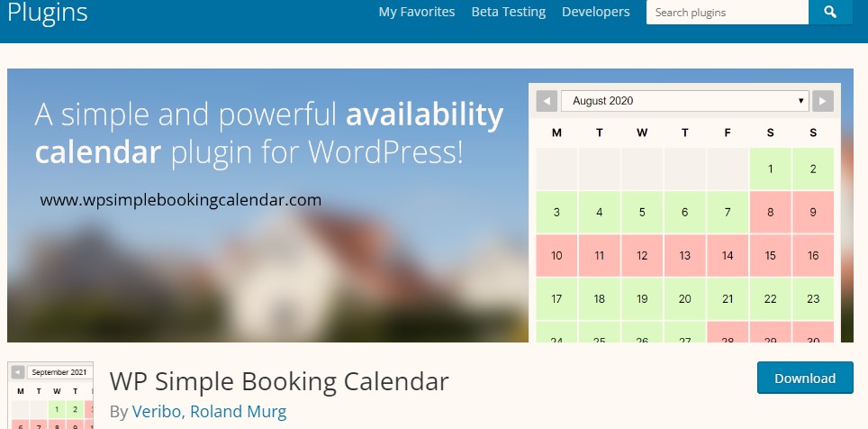Select available day 21 in calendar
The width and height of the screenshot is (868, 429).
[x=728, y=298]
